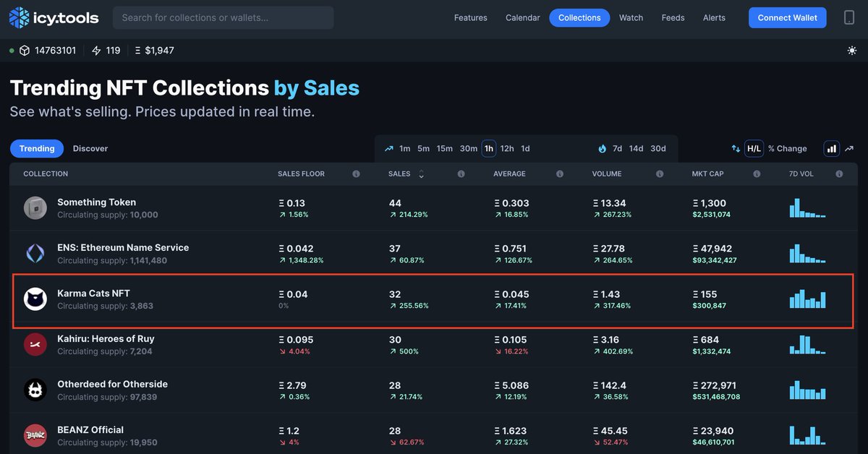
Task: Click Otherdeed 7D volume chart
Action: point(807,390)
